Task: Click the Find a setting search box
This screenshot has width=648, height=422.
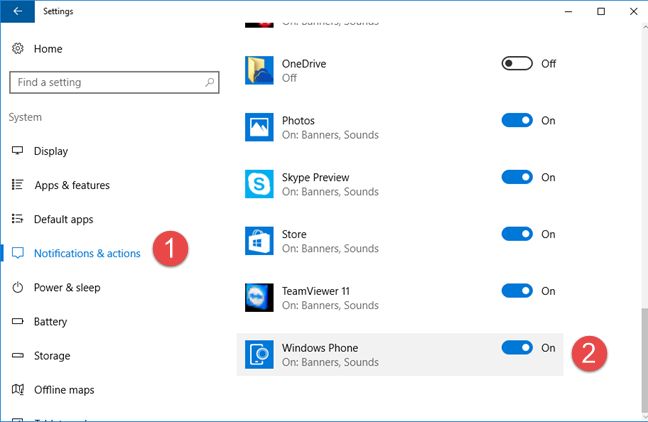Action: [x=114, y=82]
